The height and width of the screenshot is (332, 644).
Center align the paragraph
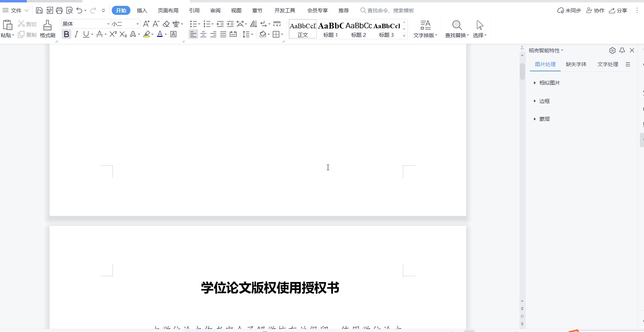click(203, 34)
